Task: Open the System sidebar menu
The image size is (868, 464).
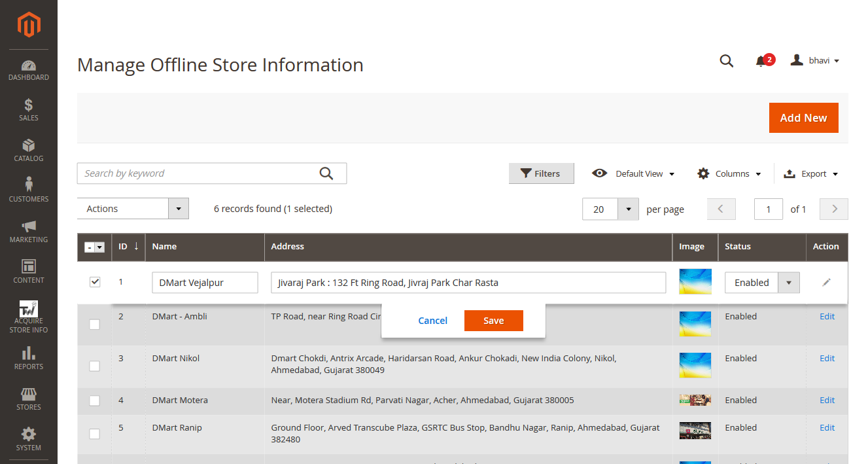Action: (29, 440)
